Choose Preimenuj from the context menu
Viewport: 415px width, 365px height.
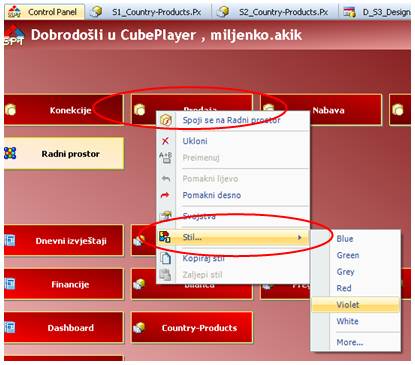[x=233, y=158]
